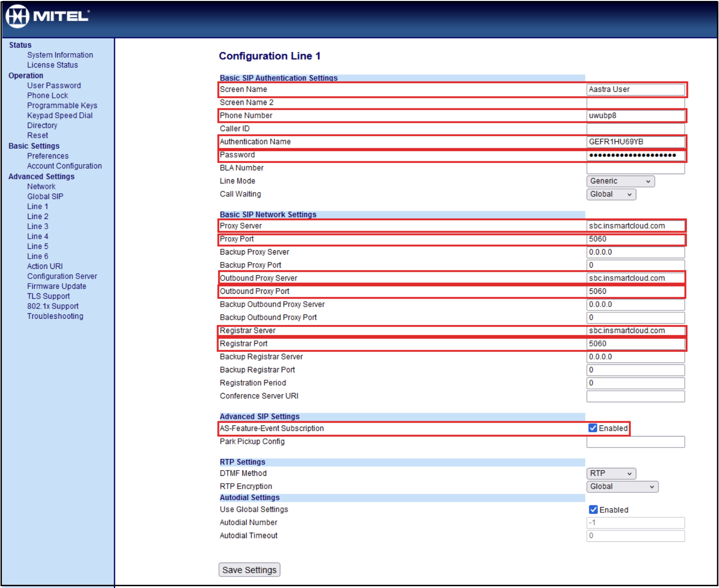Open the Directory page
719x588 pixels.
pyautogui.click(x=42, y=126)
